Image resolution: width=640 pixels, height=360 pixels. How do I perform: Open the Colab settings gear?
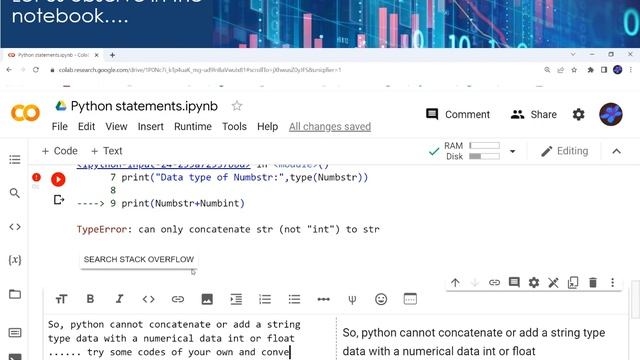tap(578, 114)
